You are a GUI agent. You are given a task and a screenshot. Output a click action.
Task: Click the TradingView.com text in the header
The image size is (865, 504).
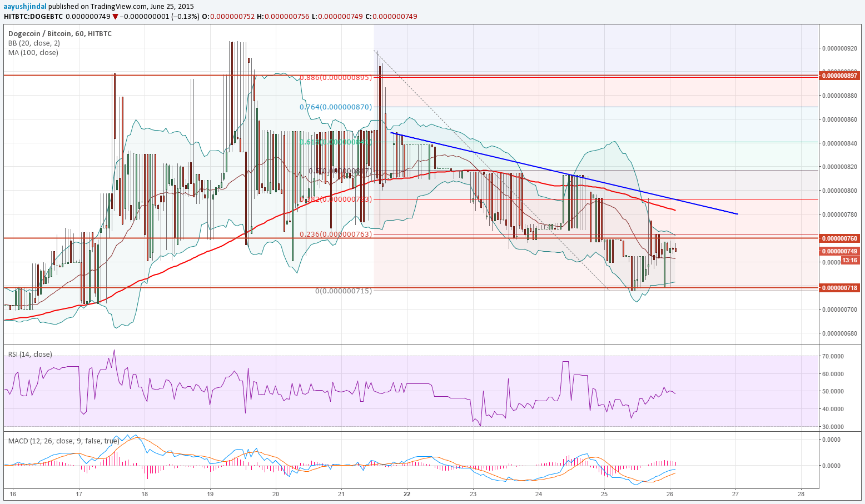point(120,6)
